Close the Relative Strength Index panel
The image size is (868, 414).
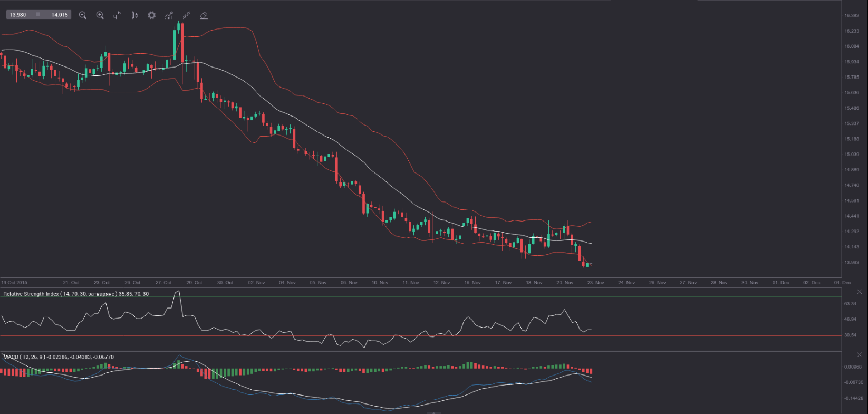click(x=859, y=292)
